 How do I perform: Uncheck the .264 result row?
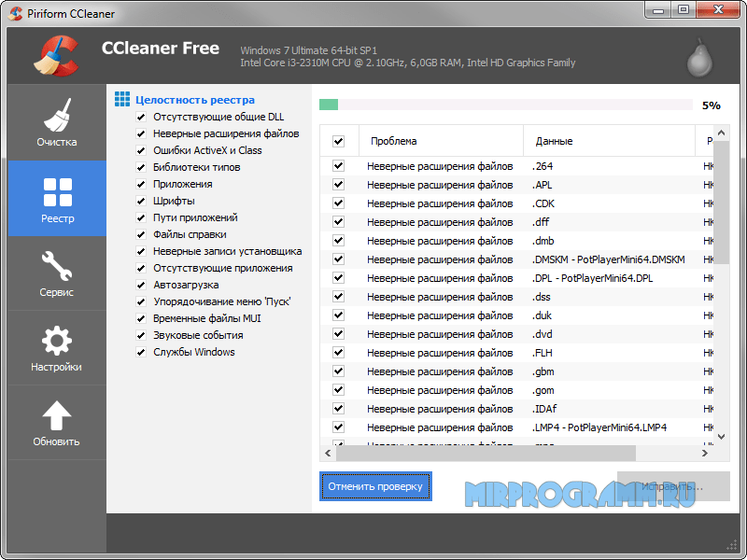[x=338, y=166]
